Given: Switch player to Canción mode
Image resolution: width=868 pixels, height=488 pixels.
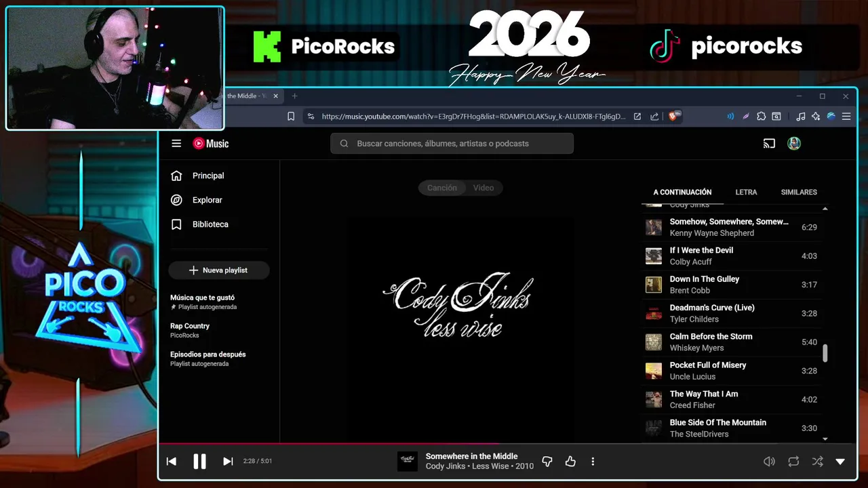Looking at the screenshot, I should [x=442, y=188].
